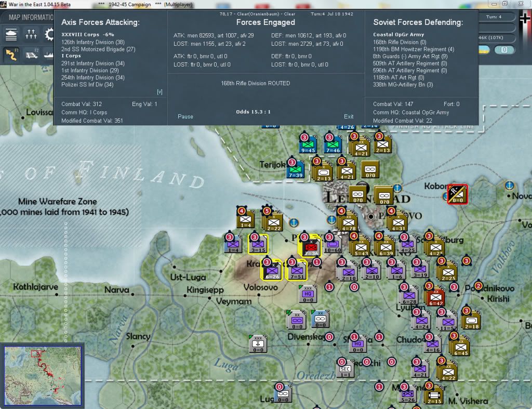Image resolution: width=532 pixels, height=409 pixels.
Task: Click the blue-yellow weather pill indicator
Action: coord(484,50)
